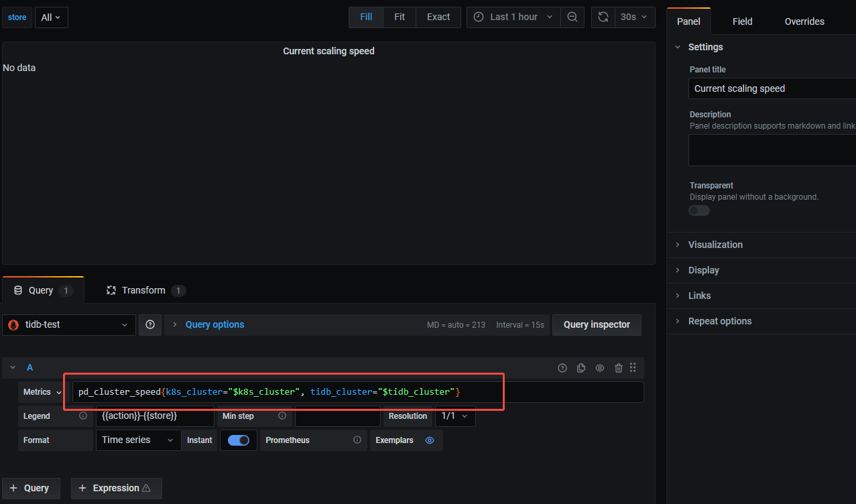
Task: Add a new Expression
Action: [x=116, y=488]
